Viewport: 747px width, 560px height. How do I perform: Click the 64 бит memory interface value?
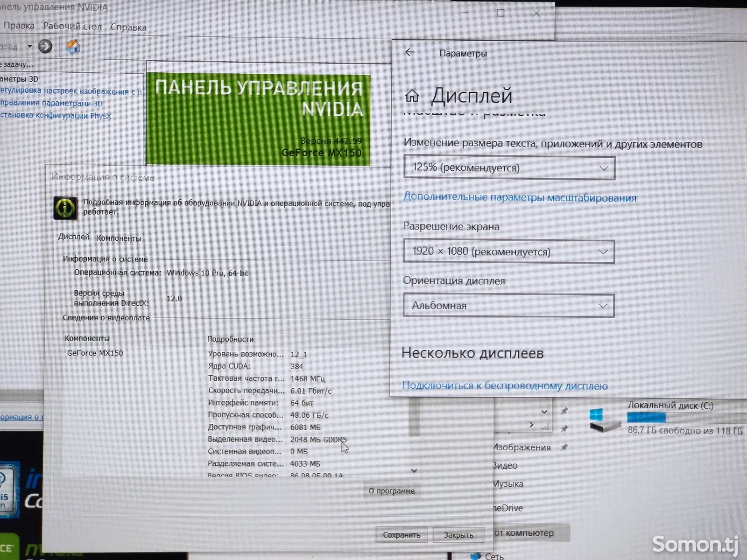(302, 403)
